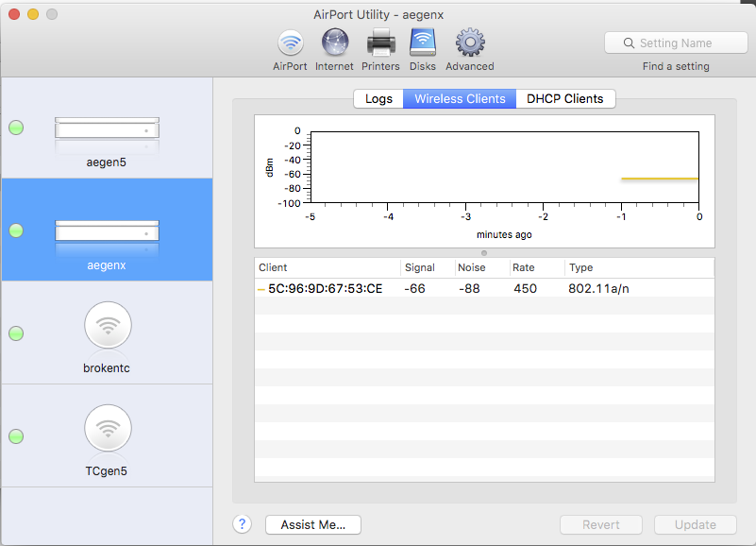Click the red close window button
The image size is (756, 546).
14,14
